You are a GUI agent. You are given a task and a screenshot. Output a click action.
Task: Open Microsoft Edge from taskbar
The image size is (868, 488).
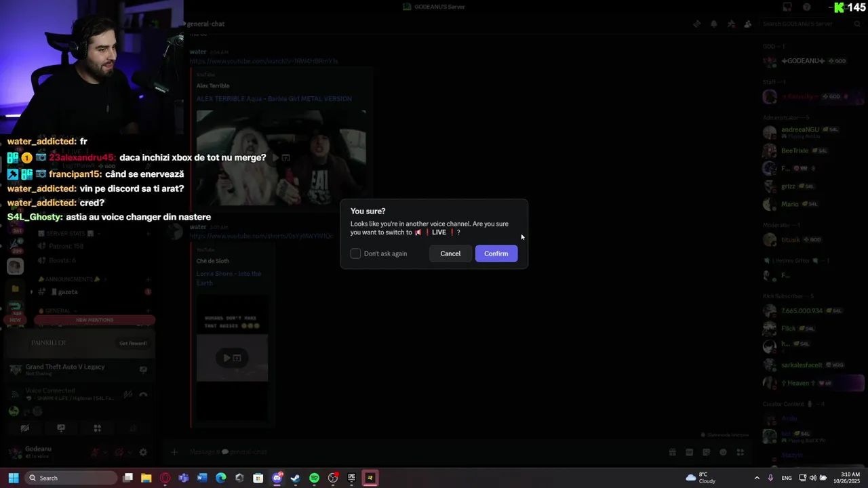[221, 478]
